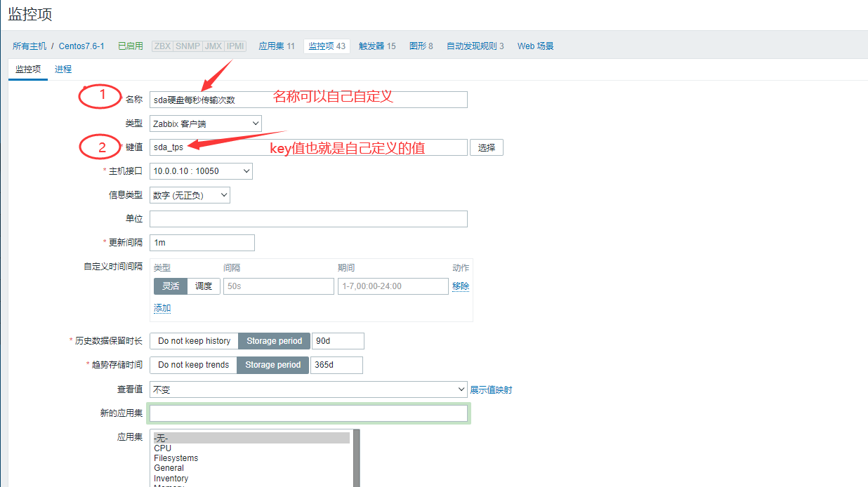Click 移除 to remove custom interval
The image size is (868, 487).
[461, 286]
